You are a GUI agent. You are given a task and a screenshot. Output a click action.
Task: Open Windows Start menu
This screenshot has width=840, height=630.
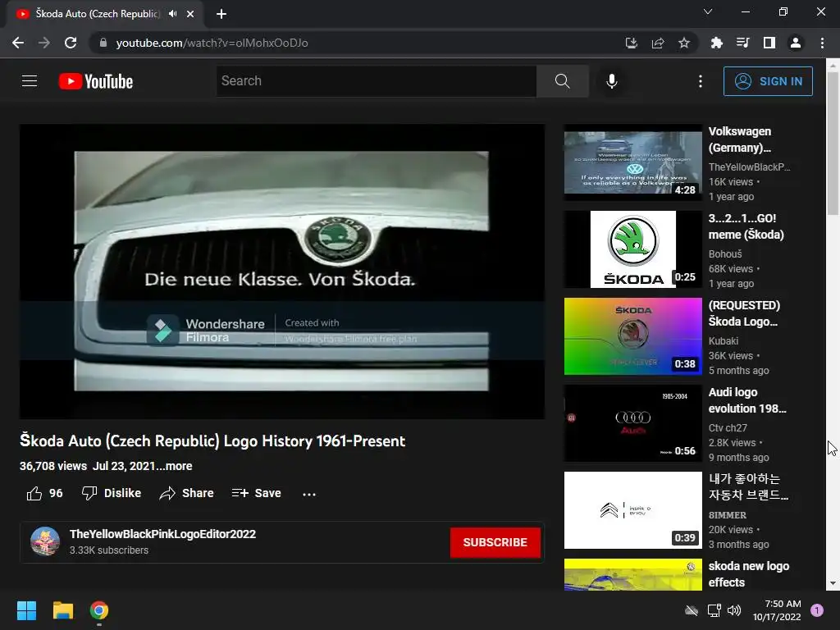(x=26, y=610)
